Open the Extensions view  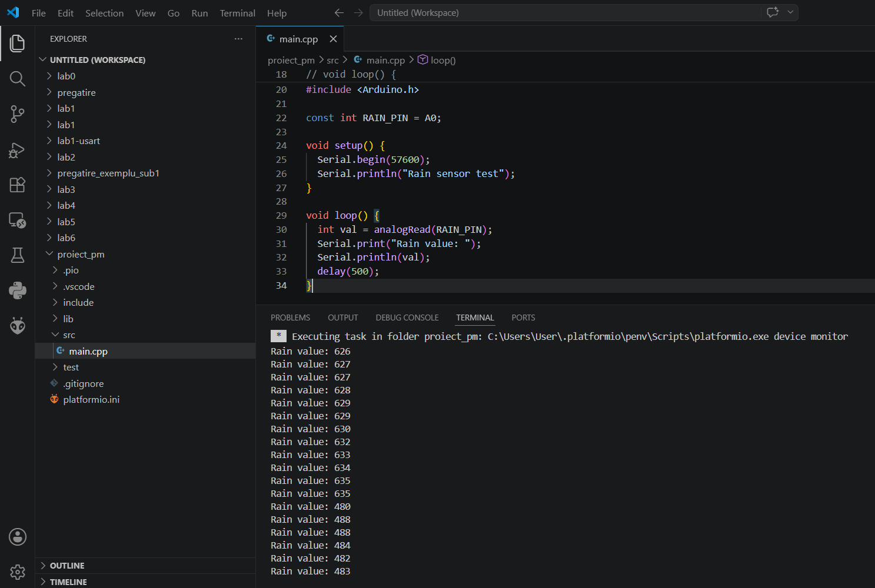pos(18,185)
